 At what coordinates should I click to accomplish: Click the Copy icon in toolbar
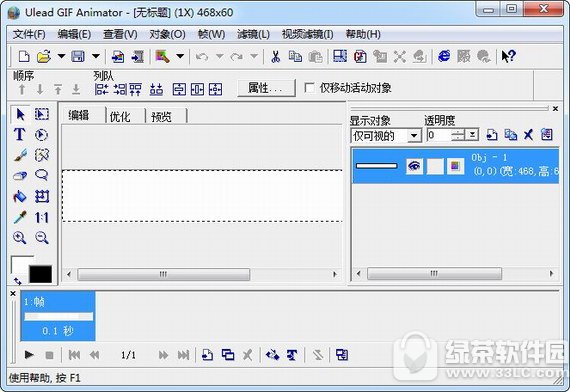point(295,56)
